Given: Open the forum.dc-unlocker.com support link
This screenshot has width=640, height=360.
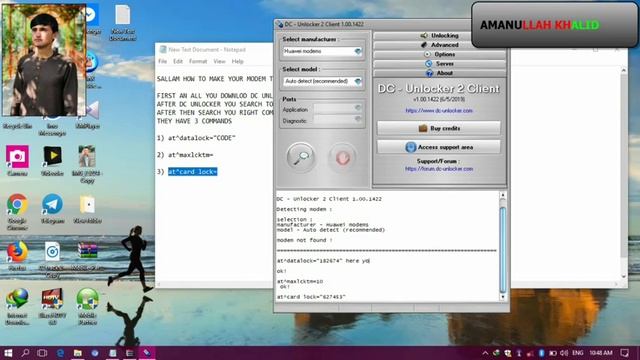Looking at the screenshot, I should click(x=439, y=169).
